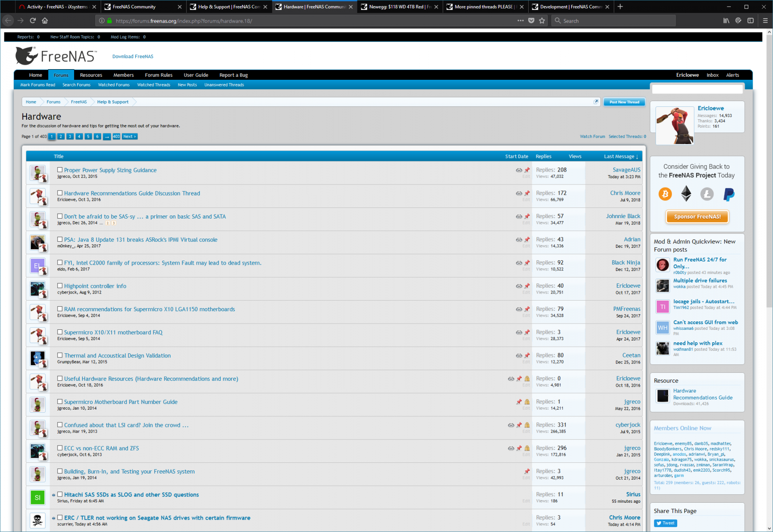Viewport: 773px width, 532px height.
Task: Open the page jump arrow in pagination
Action: (x=106, y=137)
